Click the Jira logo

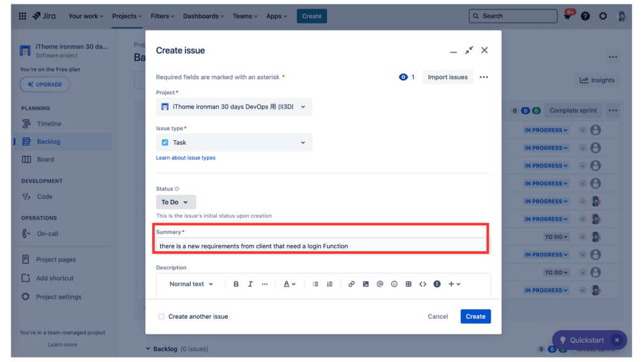(44, 16)
